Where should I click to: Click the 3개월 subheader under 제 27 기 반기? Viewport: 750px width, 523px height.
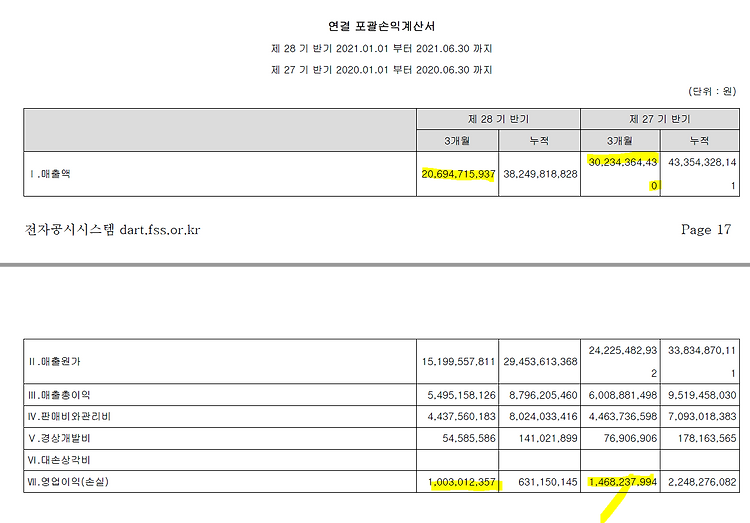(x=620, y=141)
